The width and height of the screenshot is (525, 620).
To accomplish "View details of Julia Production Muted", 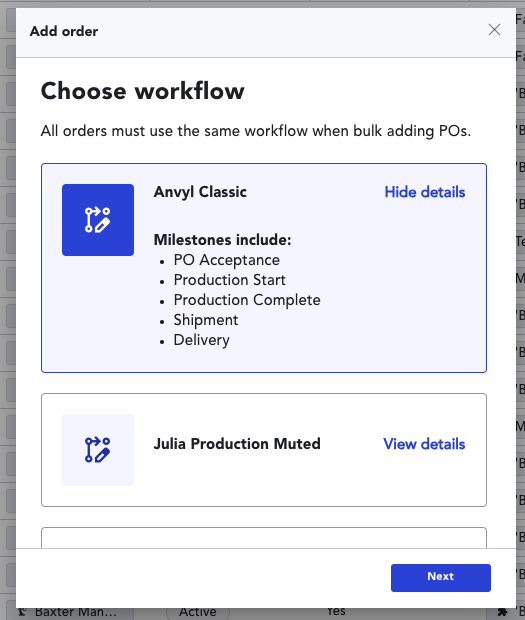I will pos(424,444).
